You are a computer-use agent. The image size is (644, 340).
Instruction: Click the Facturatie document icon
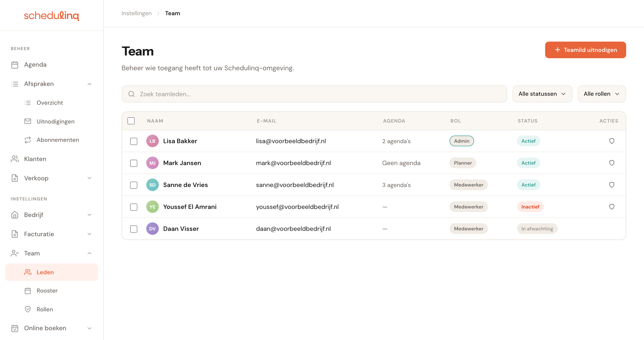pyautogui.click(x=15, y=234)
